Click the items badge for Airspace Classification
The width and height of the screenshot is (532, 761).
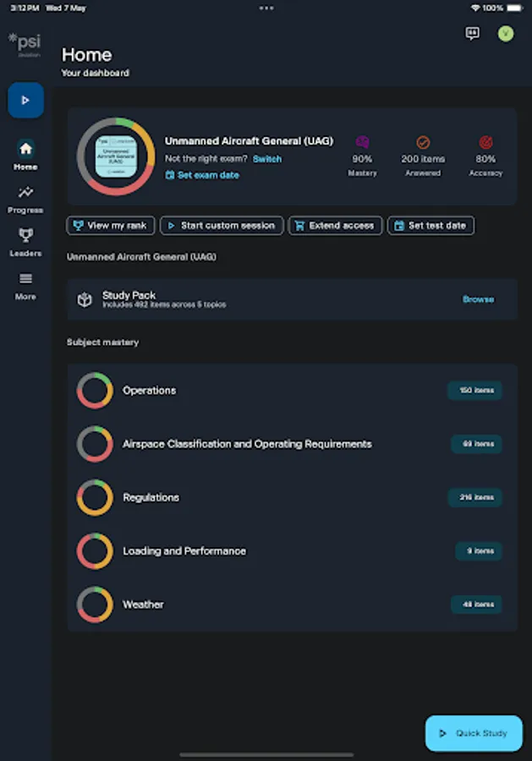(x=476, y=444)
